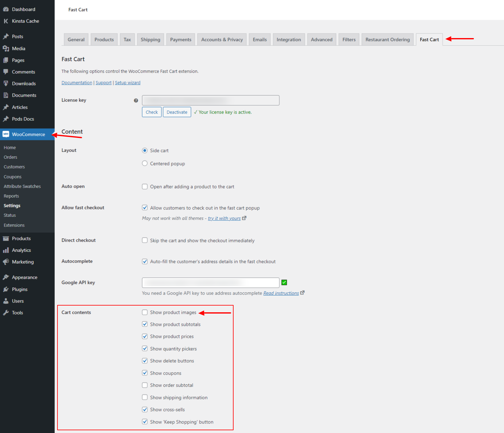Open the Comments section

point(23,72)
